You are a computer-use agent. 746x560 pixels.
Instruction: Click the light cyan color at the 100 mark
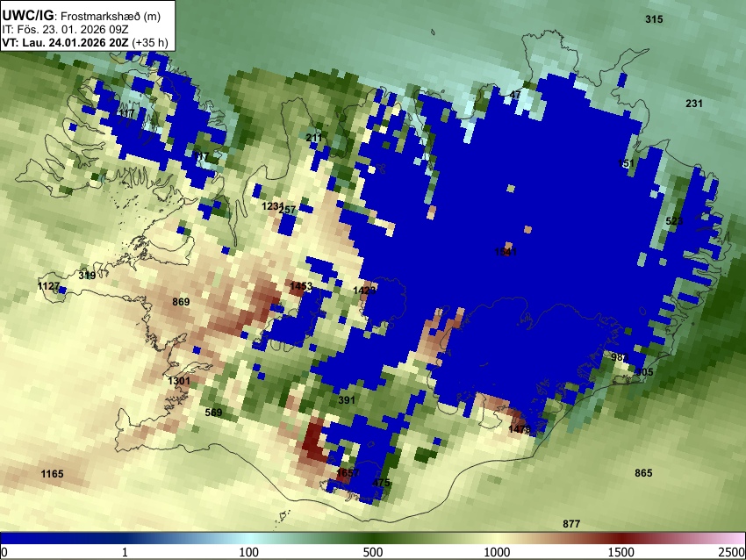(x=249, y=538)
